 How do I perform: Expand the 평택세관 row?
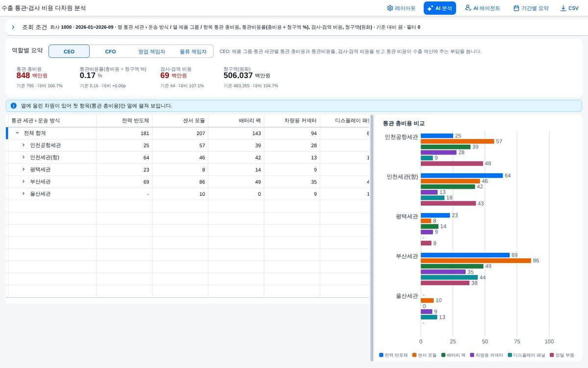24,169
